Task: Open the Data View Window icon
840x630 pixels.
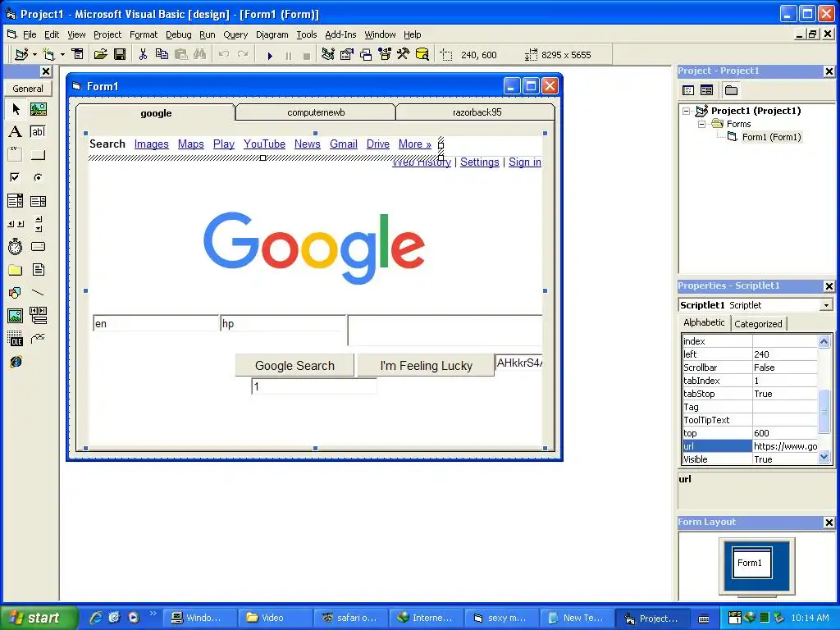Action: [x=422, y=54]
